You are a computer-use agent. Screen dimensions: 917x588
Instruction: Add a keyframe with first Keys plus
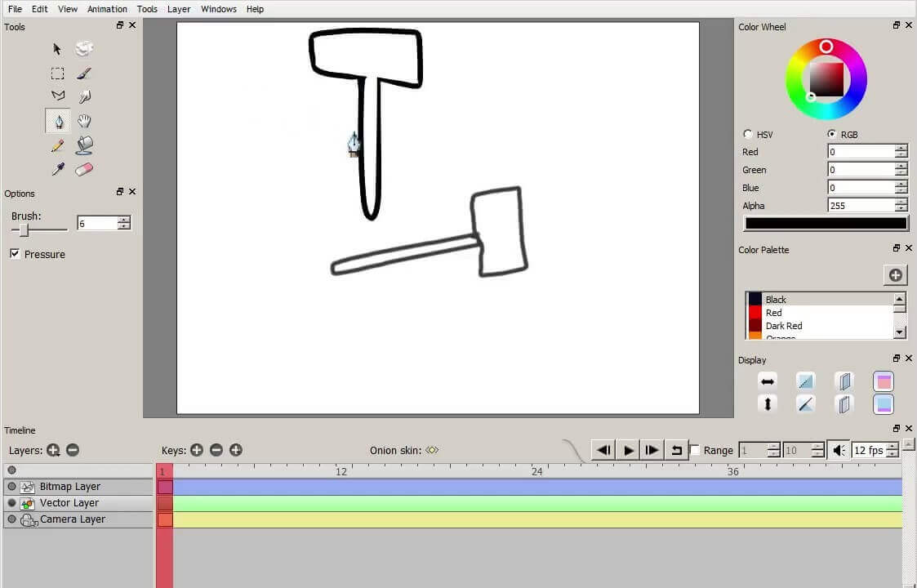197,450
